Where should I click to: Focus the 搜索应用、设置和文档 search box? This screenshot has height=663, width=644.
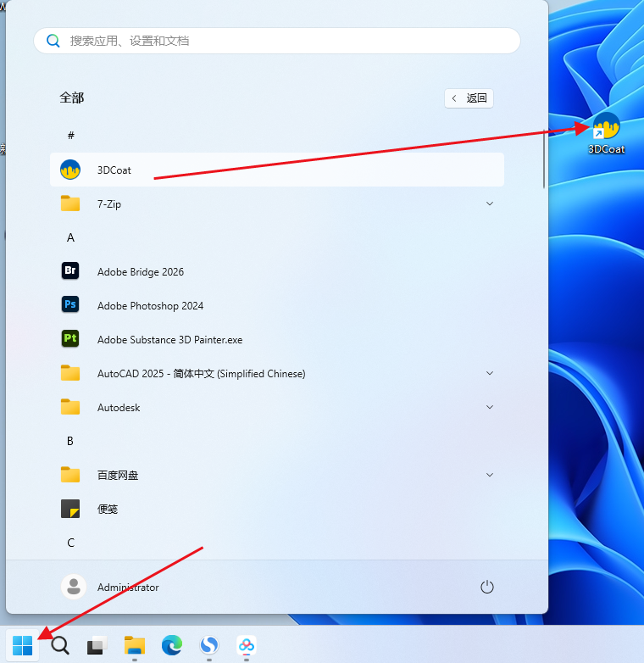pyautogui.click(x=277, y=41)
